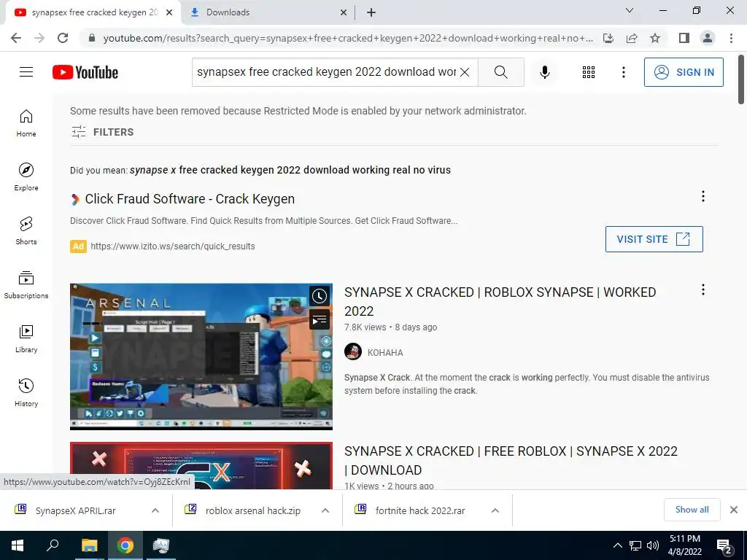Go to YouTube homepage via logo
The image size is (747, 560).
pyautogui.click(x=85, y=72)
